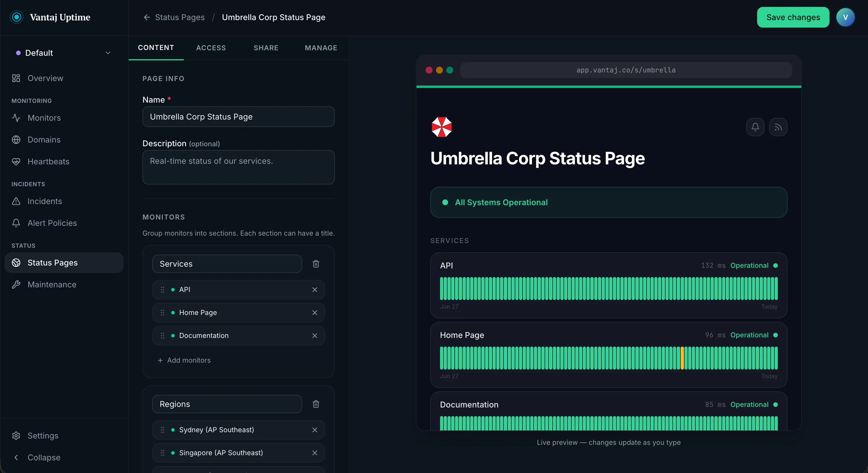Grab the Documentation drag handle
Image resolution: width=868 pixels, height=473 pixels.
[162, 335]
